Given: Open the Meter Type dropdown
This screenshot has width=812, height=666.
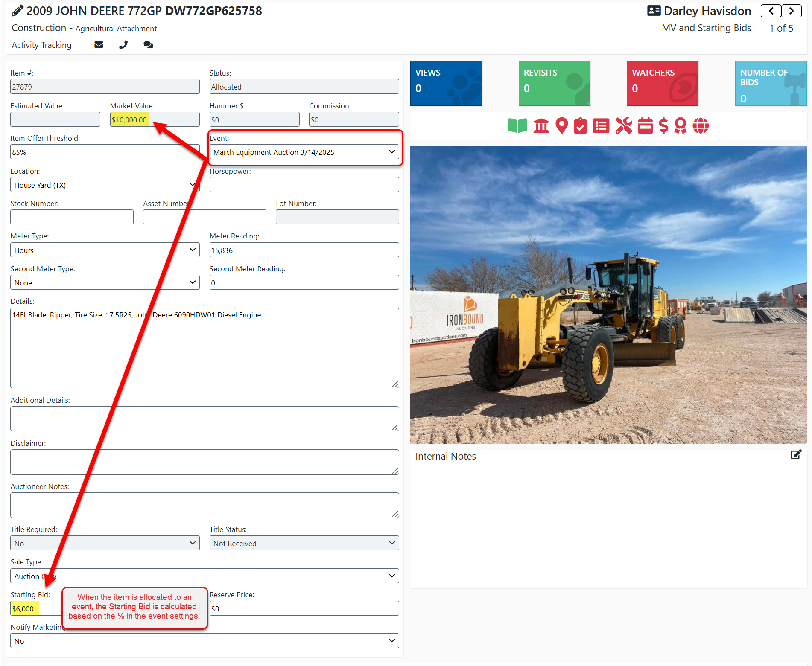Looking at the screenshot, I should coord(105,250).
